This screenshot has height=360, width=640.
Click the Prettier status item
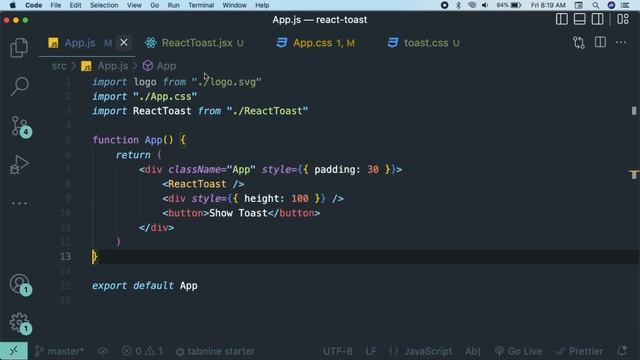(579, 351)
